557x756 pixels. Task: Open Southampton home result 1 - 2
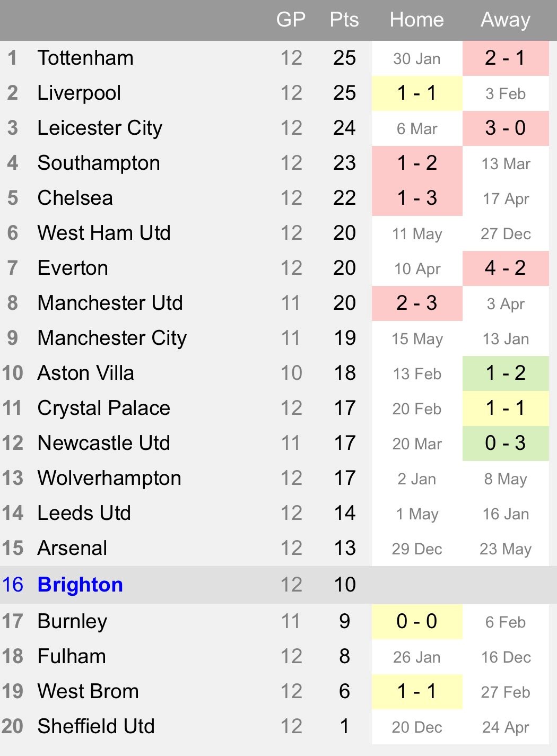417,163
